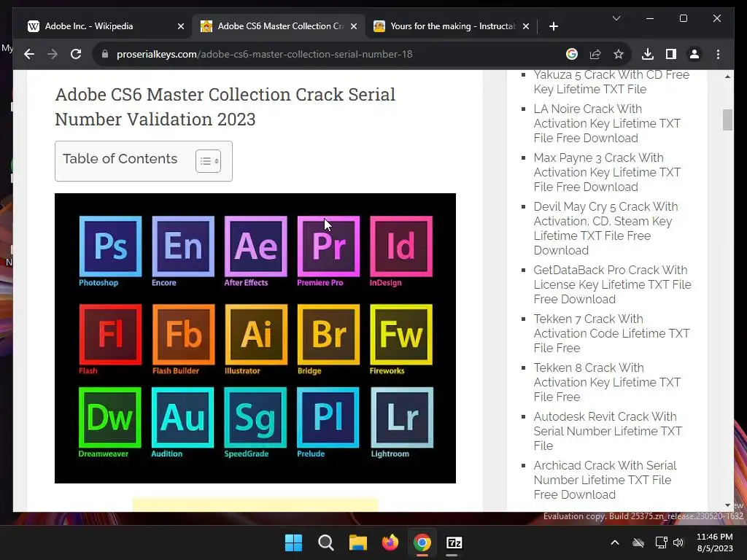This screenshot has height=560, width=747.
Task: Open Windows taskbar search
Action: [326, 542]
